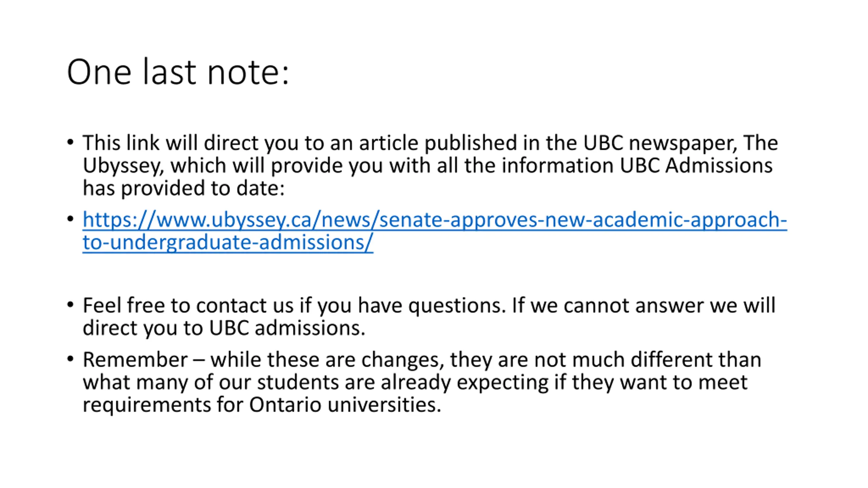Click the phrase "Ontario universities."
Screen dimensions: 868x488
[x=345, y=405]
